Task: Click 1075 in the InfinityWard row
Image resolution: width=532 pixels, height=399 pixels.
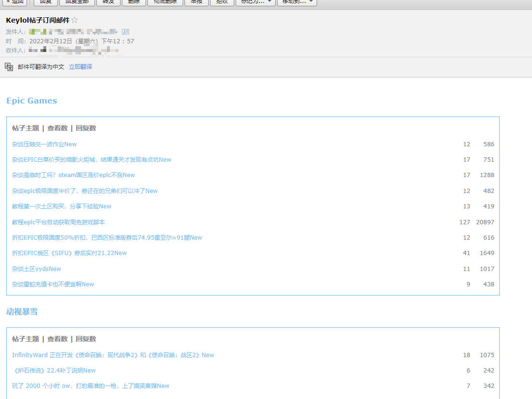Action: (487, 355)
